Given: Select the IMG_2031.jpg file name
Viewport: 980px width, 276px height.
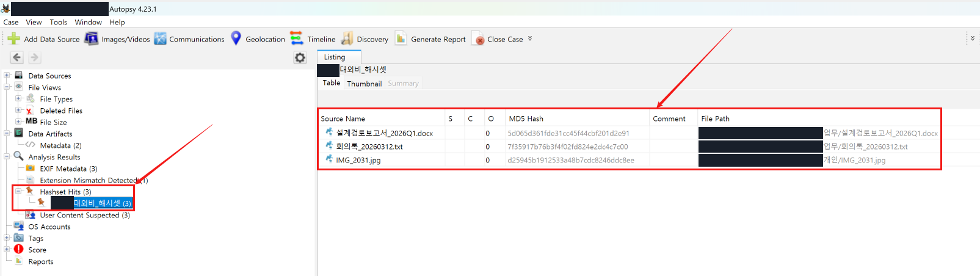Looking at the screenshot, I should pos(358,160).
